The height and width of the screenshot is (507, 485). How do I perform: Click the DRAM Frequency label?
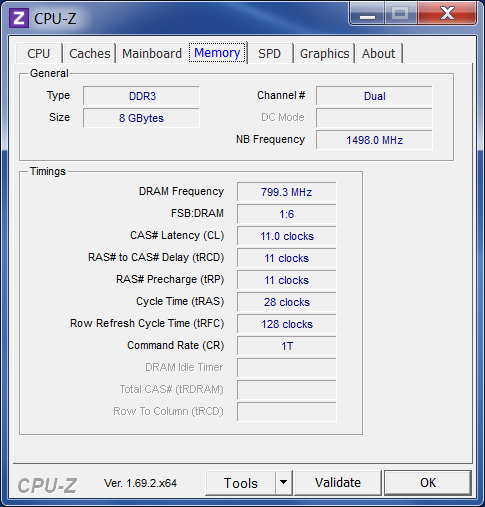pyautogui.click(x=181, y=191)
